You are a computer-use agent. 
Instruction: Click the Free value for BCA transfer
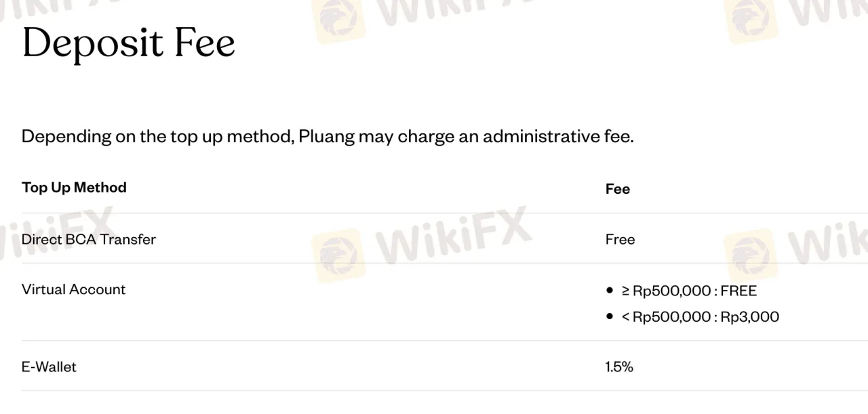(620, 239)
